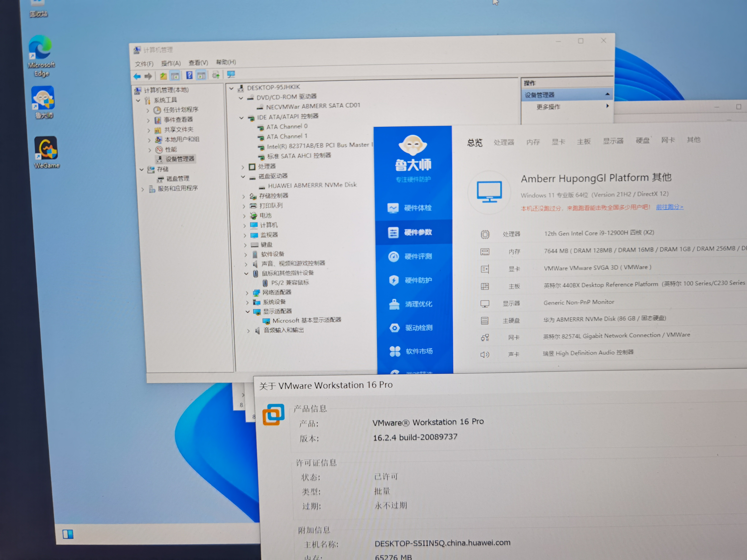This screenshot has width=747, height=560.
Task: Click the VMware Workstation logo in About dialog
Action: click(273, 414)
